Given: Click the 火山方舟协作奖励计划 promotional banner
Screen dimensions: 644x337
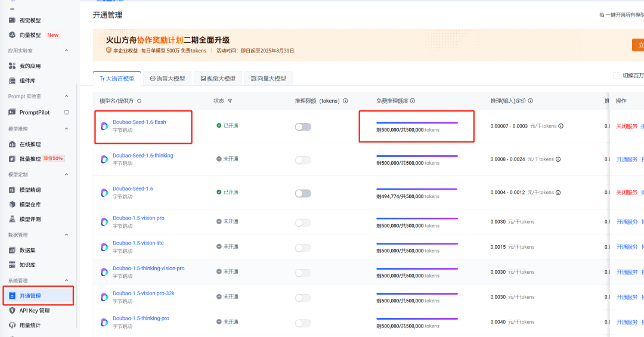Looking at the screenshot, I should tap(369, 45).
